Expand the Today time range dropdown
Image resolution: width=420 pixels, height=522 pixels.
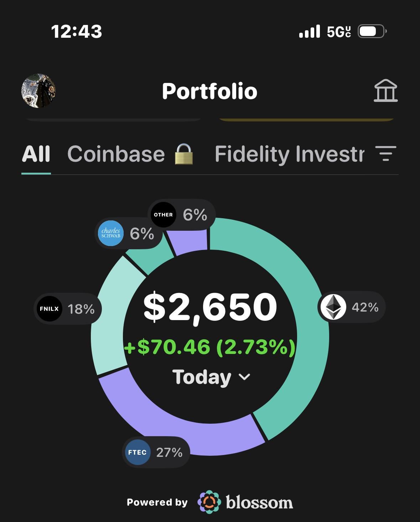pos(212,377)
